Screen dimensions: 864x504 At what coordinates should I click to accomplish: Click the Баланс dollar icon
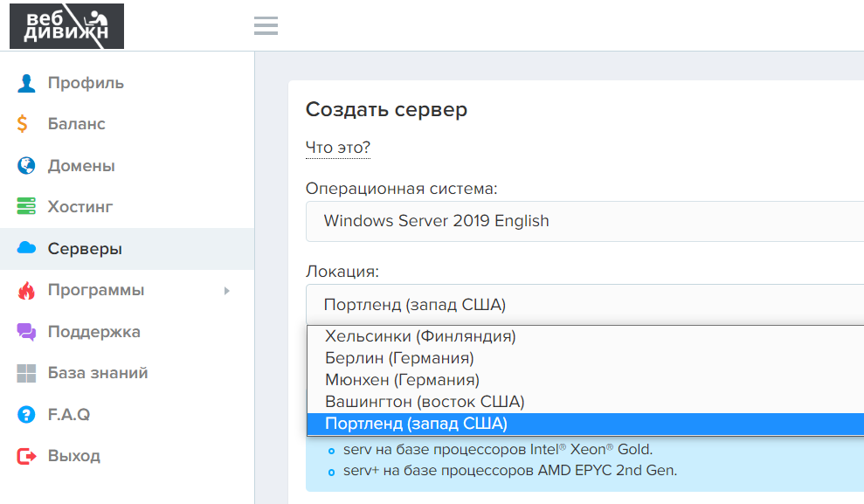24,124
